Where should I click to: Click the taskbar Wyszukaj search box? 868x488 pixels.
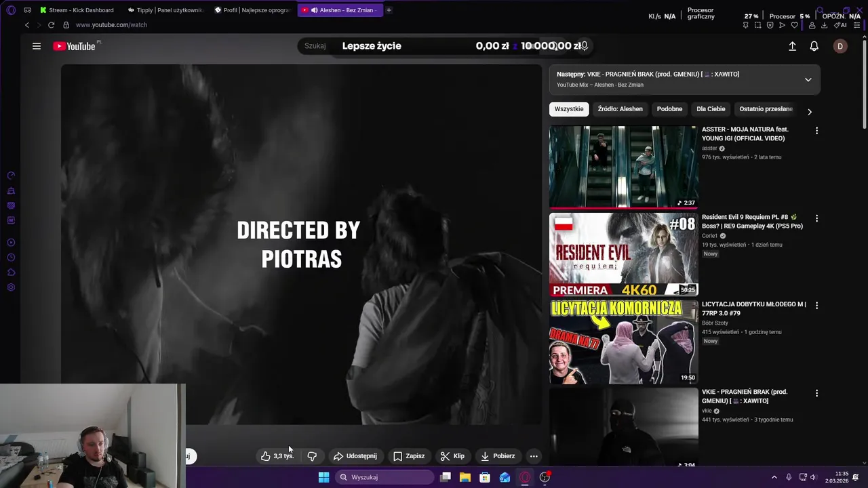[384, 477]
